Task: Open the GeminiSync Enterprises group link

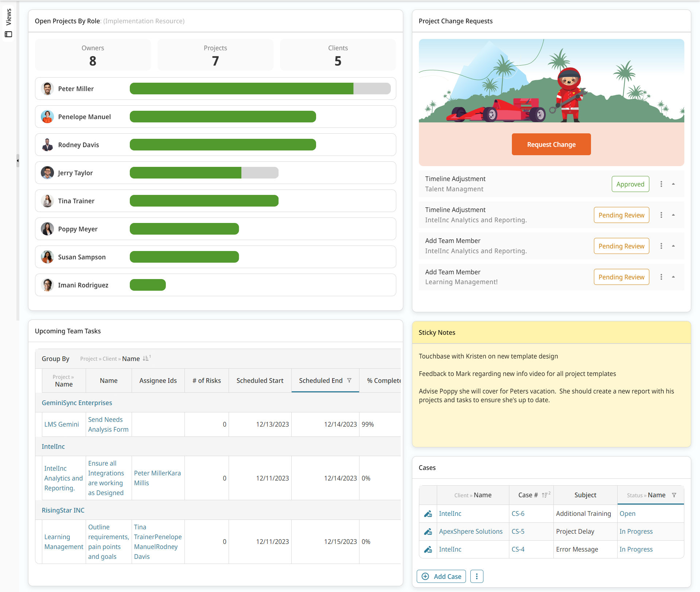Action: point(77,403)
